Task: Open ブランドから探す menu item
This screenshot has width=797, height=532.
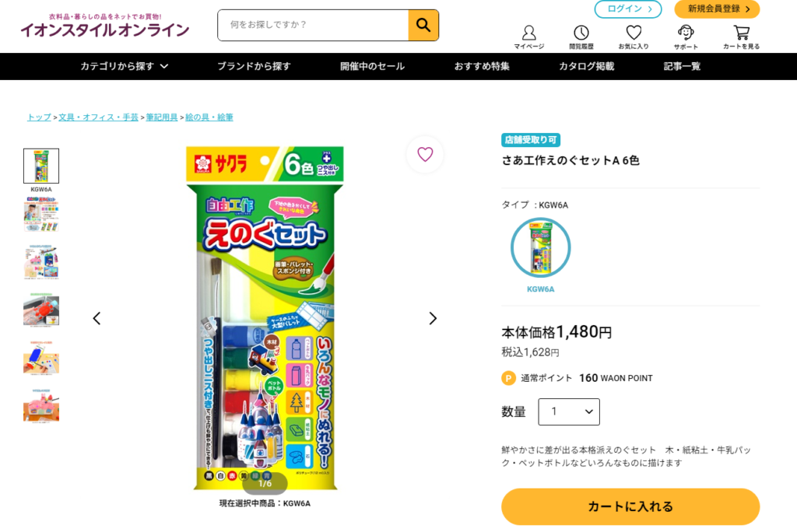Action: (254, 66)
